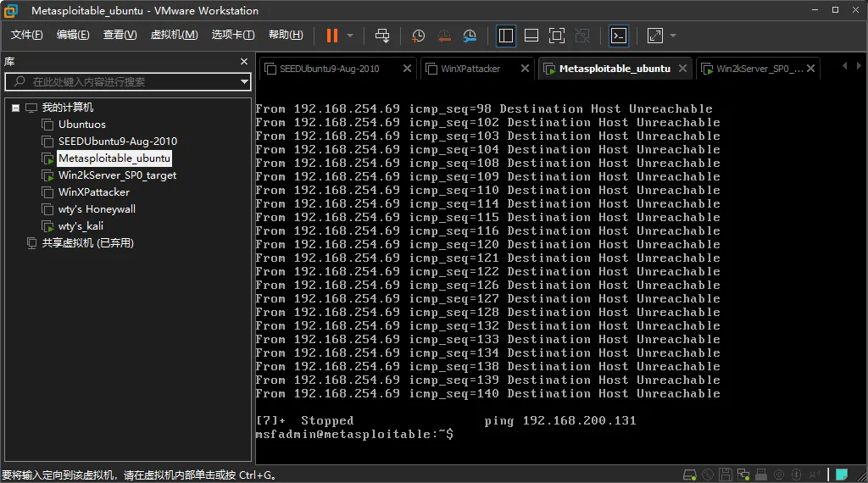
Task: Take a snapshot of this virtual machine
Action: point(418,36)
